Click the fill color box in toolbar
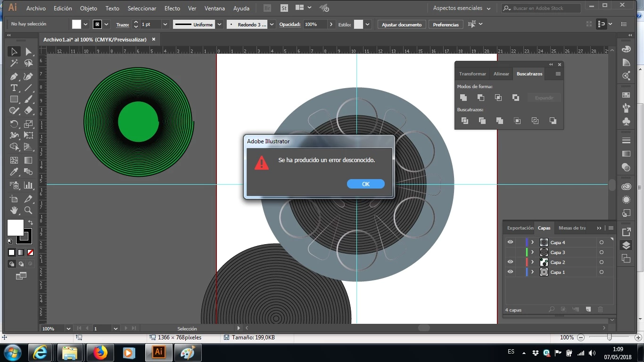This screenshot has height=362, width=644. [15, 228]
